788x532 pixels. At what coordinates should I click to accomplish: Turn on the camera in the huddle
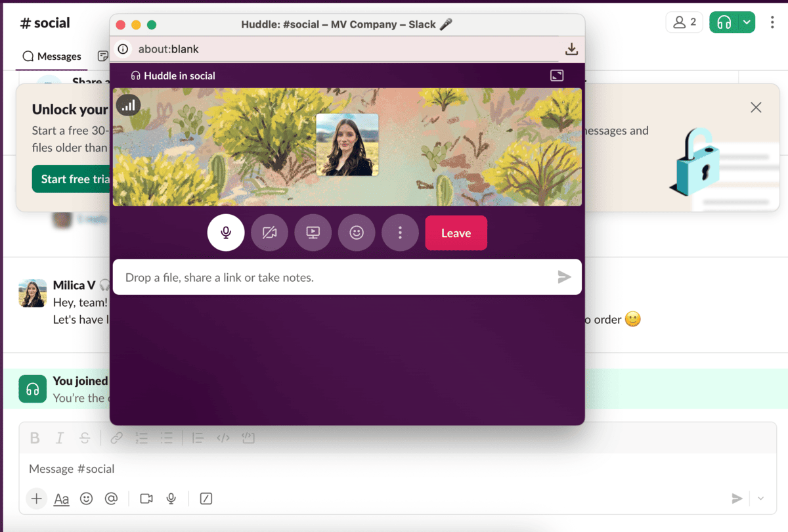click(x=269, y=233)
